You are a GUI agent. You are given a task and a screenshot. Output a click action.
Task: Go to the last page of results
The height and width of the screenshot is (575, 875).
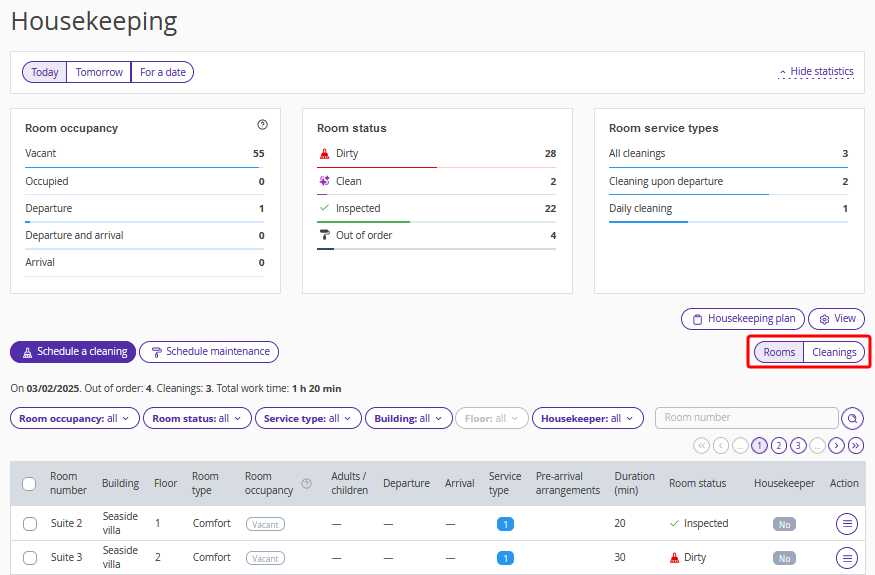856,446
